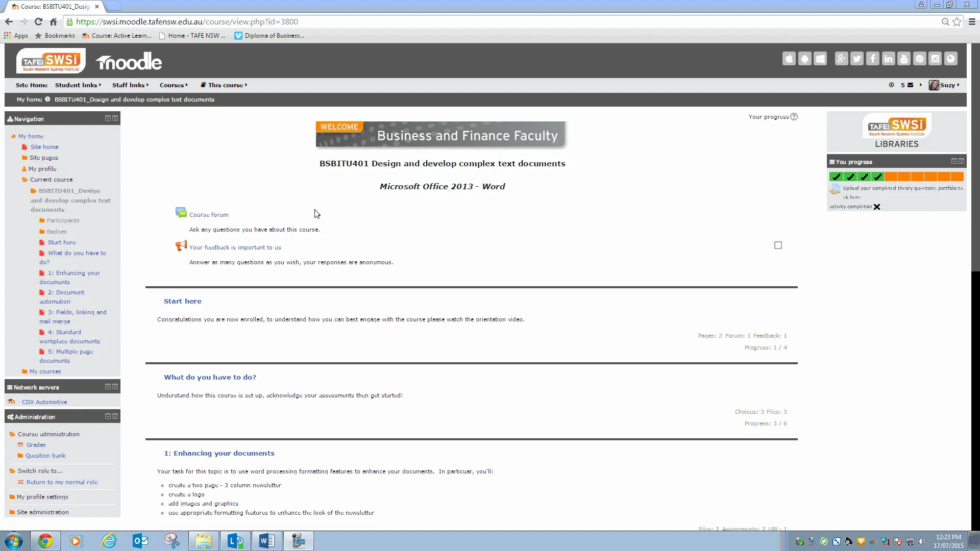Open the LinkedIn social icon
Screen dimensions: 980x551
click(888, 59)
